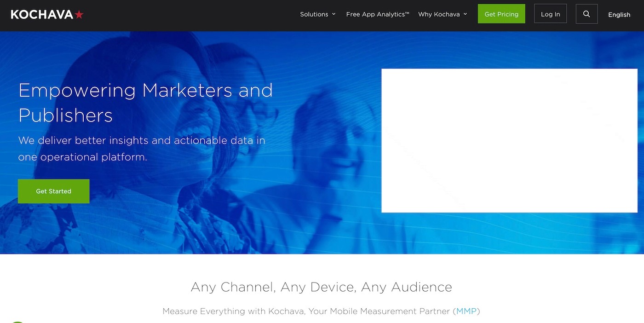Click the Kochava logo in header
The image size is (644, 323).
pos(47,14)
